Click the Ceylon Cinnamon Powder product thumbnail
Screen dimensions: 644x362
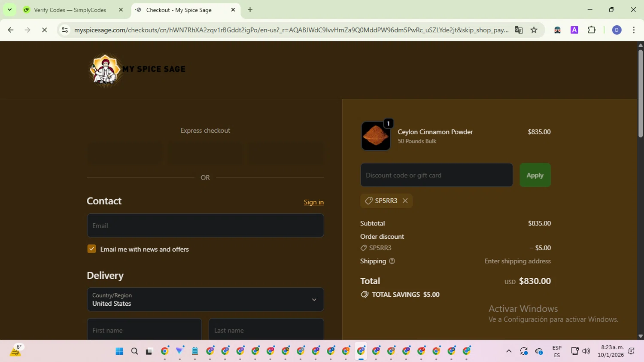pos(376,136)
